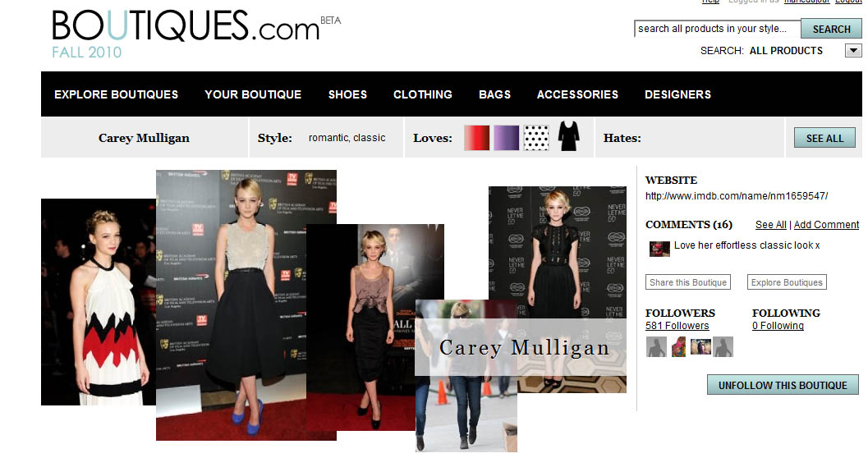Click the Carey Mulligan boutique name heading
868x467 pixels.
click(144, 138)
